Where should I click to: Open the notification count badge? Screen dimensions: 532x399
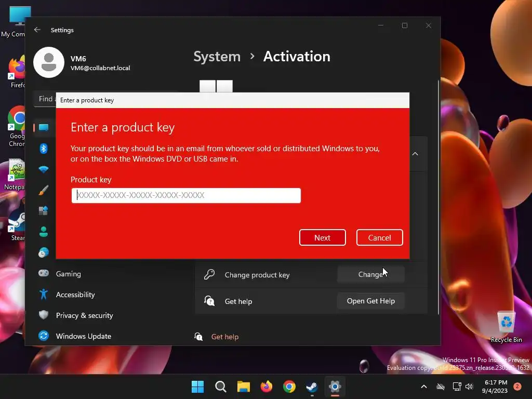pyautogui.click(x=517, y=387)
